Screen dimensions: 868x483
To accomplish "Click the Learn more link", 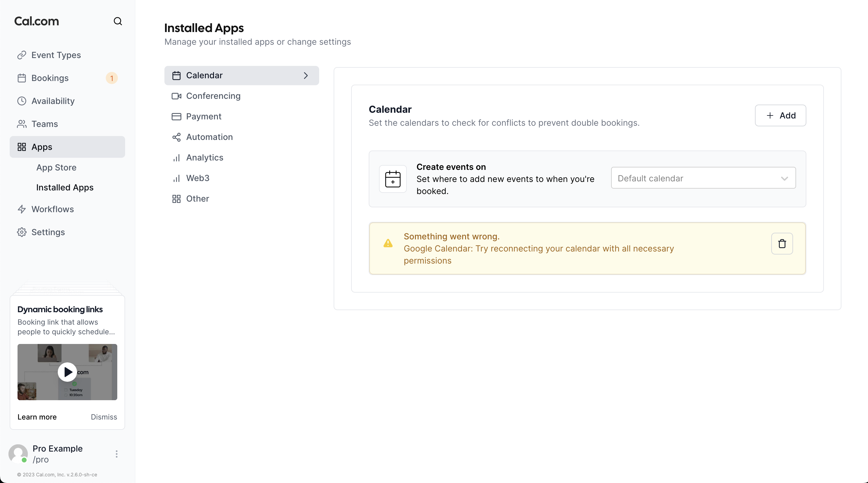I will coord(37,417).
